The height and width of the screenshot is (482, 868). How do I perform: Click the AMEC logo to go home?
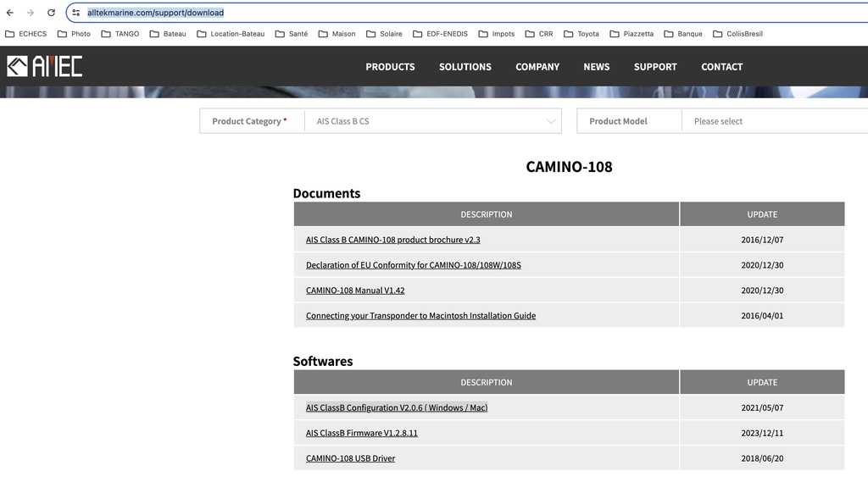coord(44,66)
